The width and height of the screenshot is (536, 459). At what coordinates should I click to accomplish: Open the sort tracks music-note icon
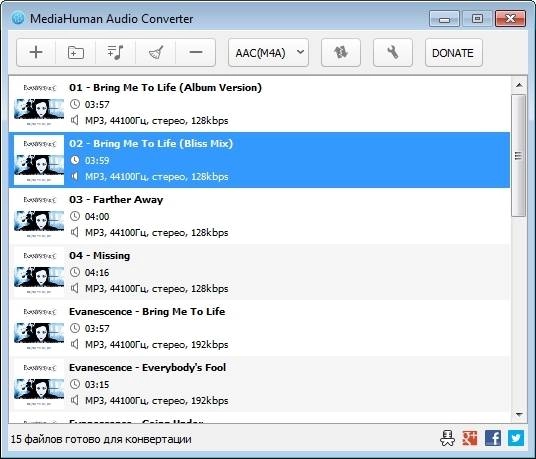pos(116,53)
